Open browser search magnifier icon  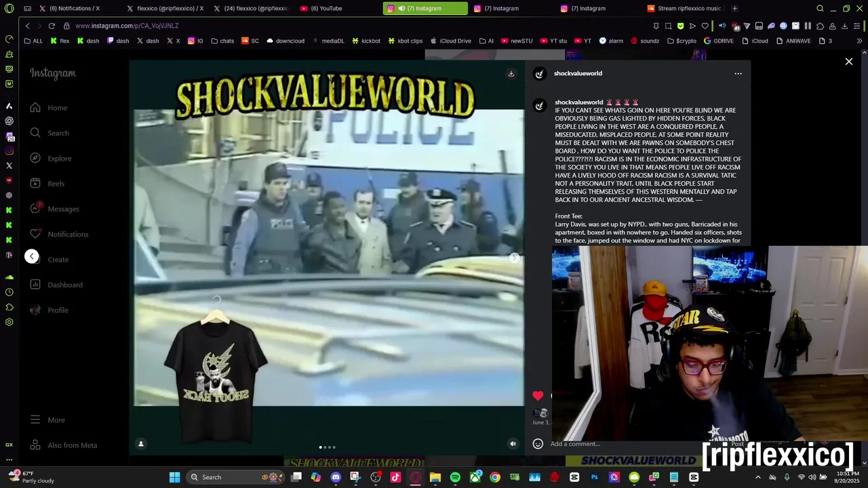[x=820, y=9]
